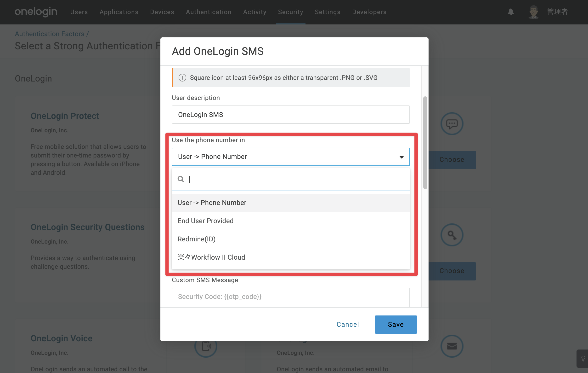588x373 pixels.
Task: Click the OneLogin logo in header
Action: point(36,12)
